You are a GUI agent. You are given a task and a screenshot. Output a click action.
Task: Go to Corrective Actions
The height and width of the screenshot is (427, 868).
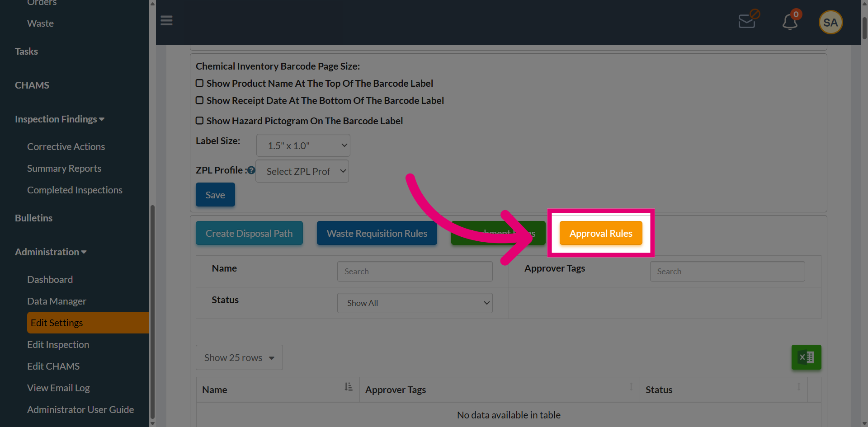[x=66, y=147]
